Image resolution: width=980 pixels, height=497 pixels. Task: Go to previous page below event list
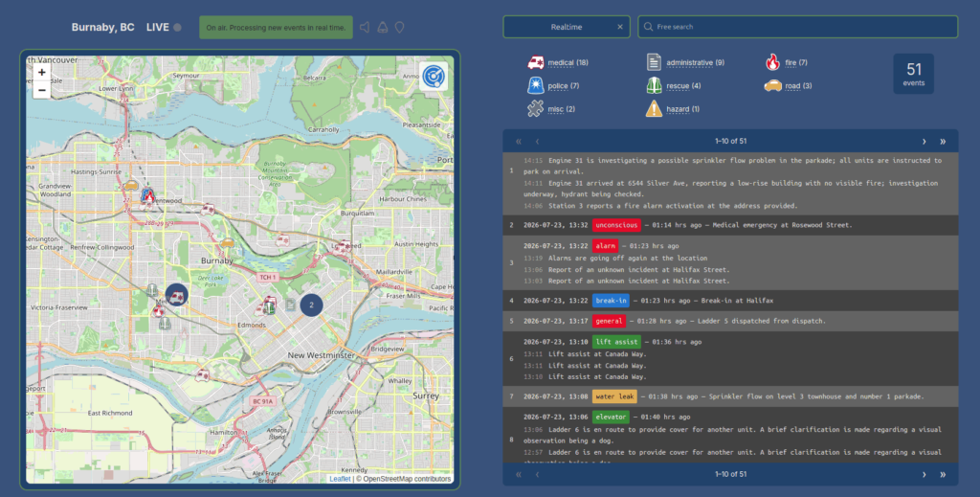(x=537, y=474)
